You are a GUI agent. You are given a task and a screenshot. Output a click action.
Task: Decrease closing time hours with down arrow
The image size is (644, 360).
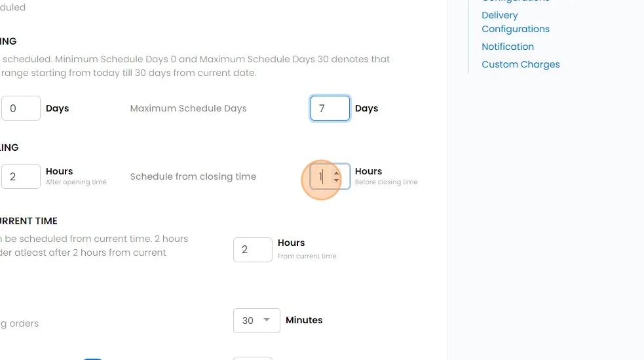pyautogui.click(x=336, y=180)
